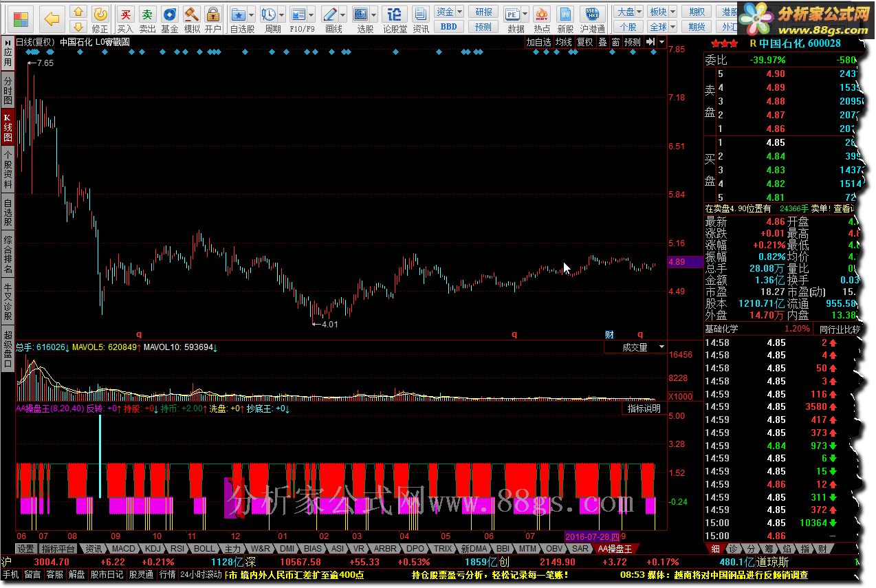This screenshot has height=588, width=876.
Task: Open the 指标平台 indicator platform button
Action: tap(58, 549)
